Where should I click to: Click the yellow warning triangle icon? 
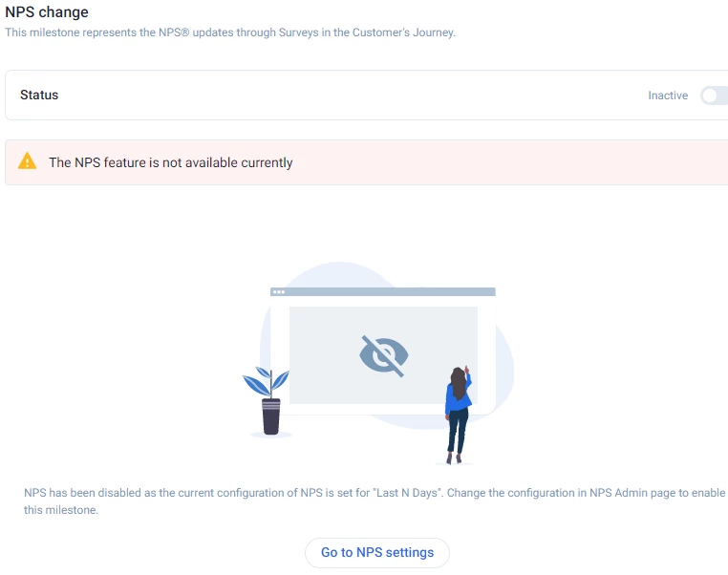pos(27,161)
